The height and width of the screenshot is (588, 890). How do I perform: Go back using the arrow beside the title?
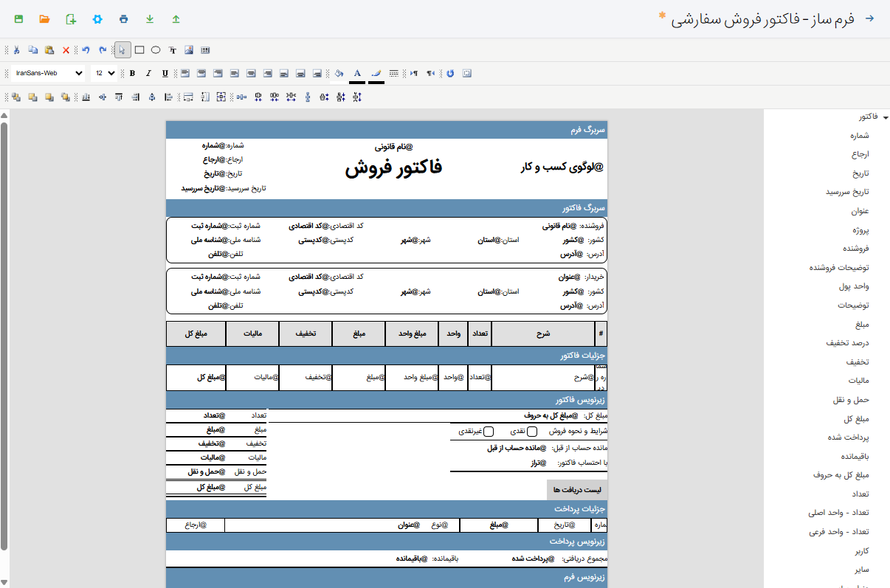[869, 18]
